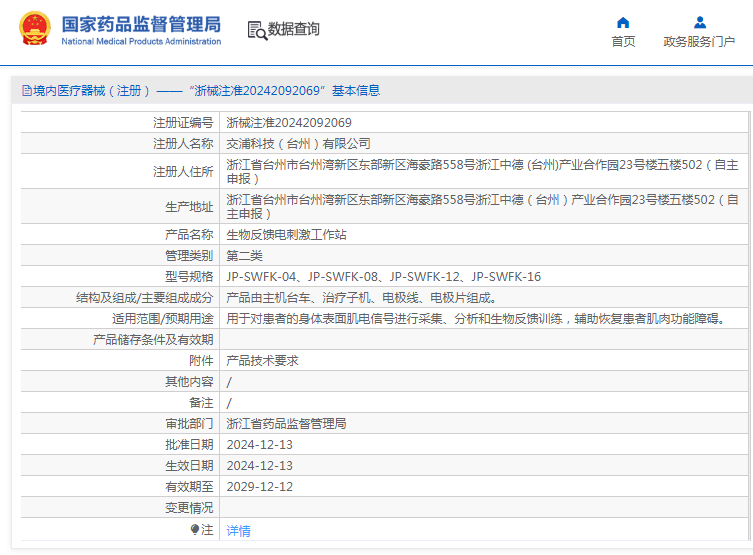Image resolution: width=753 pixels, height=555 pixels.
Task: Click the 变更情况 label
Action: point(189,508)
